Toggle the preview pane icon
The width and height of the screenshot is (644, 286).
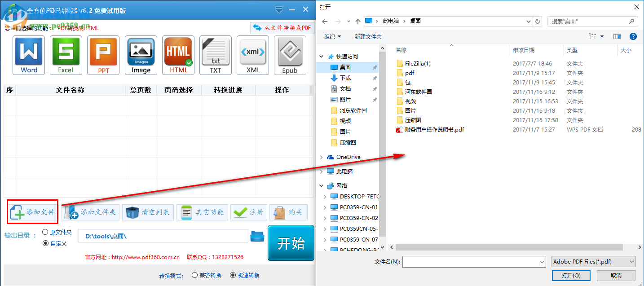coord(617,36)
